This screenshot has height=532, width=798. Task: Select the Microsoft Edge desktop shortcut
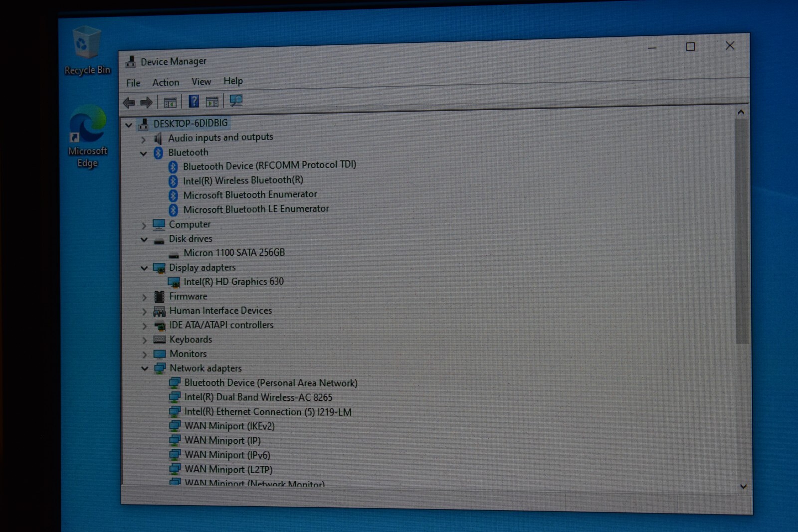click(88, 136)
